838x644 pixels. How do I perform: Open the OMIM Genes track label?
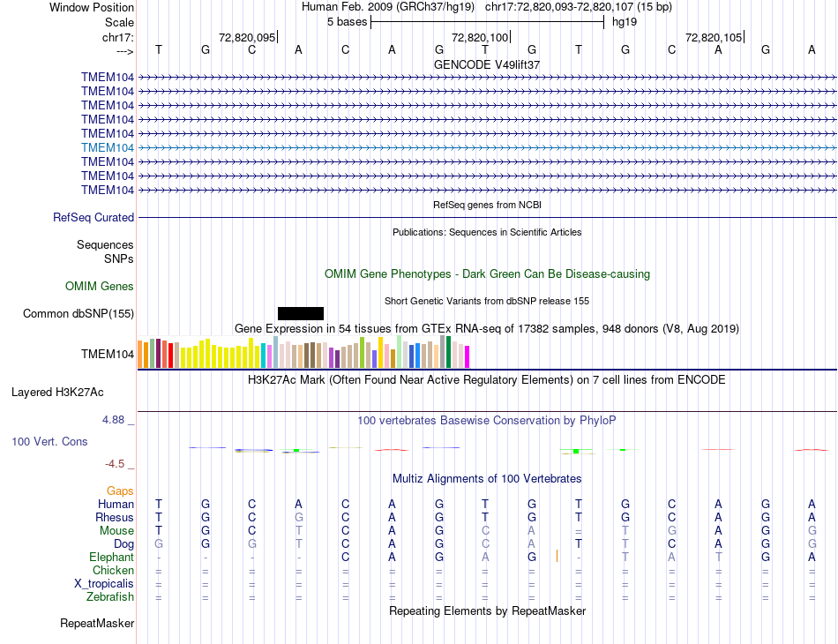(x=100, y=287)
